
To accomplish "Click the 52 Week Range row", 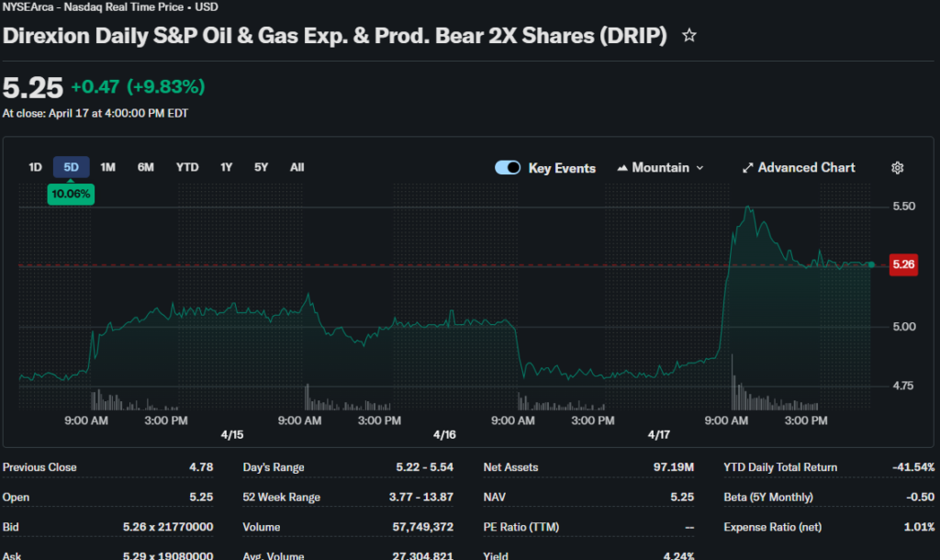I will (x=348, y=498).
